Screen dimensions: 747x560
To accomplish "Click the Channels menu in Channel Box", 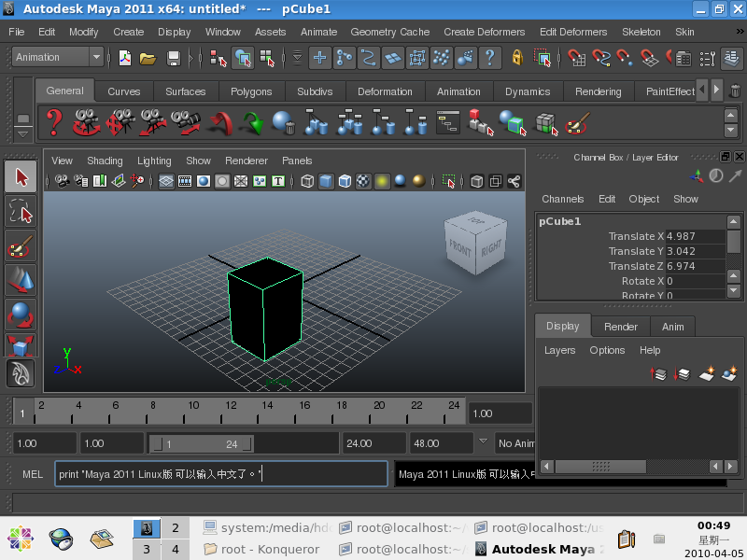I will 563,199.
